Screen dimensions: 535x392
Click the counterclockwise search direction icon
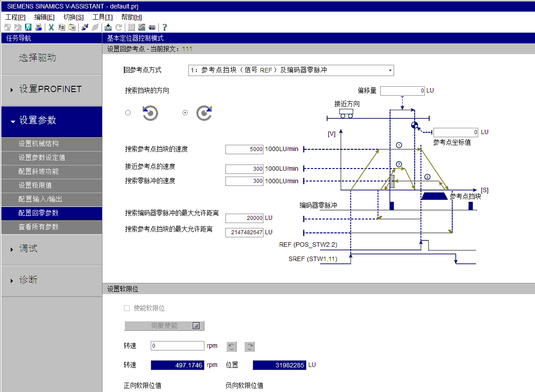click(x=150, y=113)
